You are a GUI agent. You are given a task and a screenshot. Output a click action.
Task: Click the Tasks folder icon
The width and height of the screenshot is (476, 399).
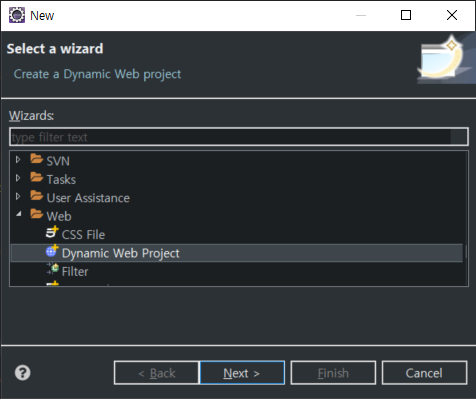(x=36, y=177)
